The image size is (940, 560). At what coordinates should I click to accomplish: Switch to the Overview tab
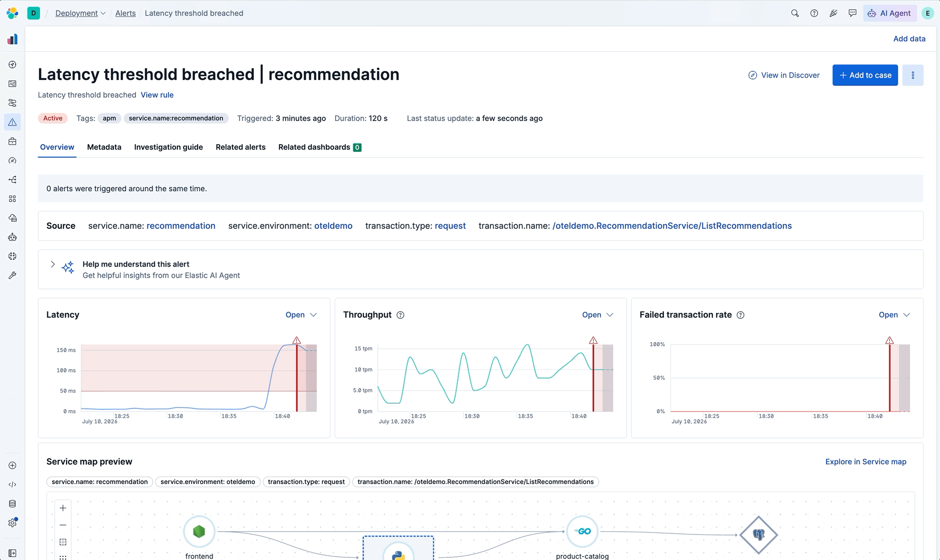(x=57, y=147)
